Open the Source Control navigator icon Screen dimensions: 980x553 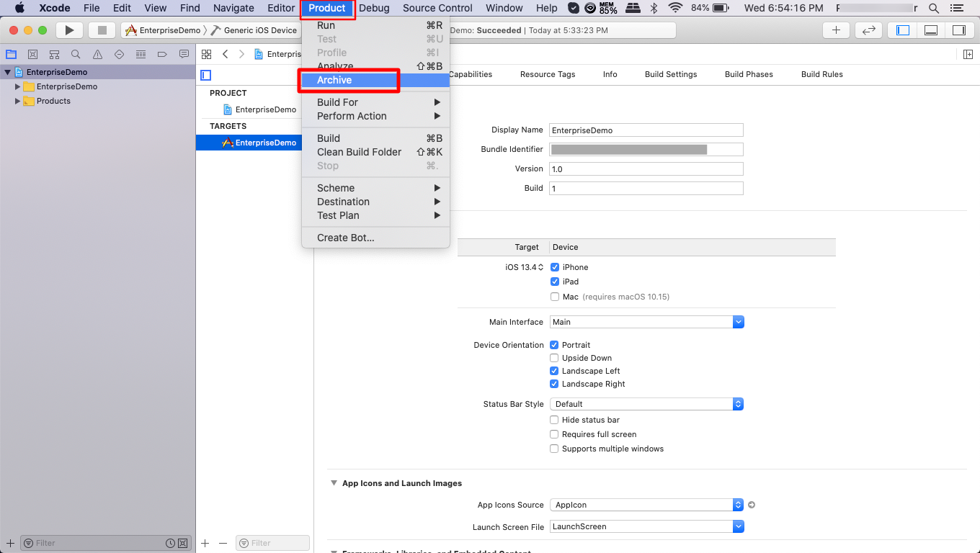pos(32,54)
